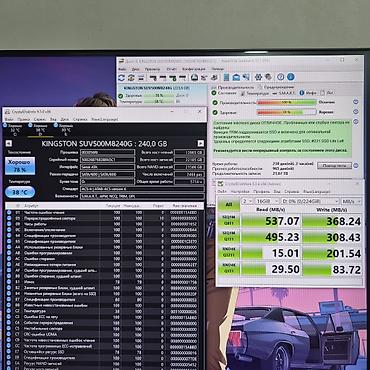Image resolution: width=370 pixels, height=370 pixels.
Task: Open the Профиль menu in CrystalDiskMark
Action: pos(262,192)
